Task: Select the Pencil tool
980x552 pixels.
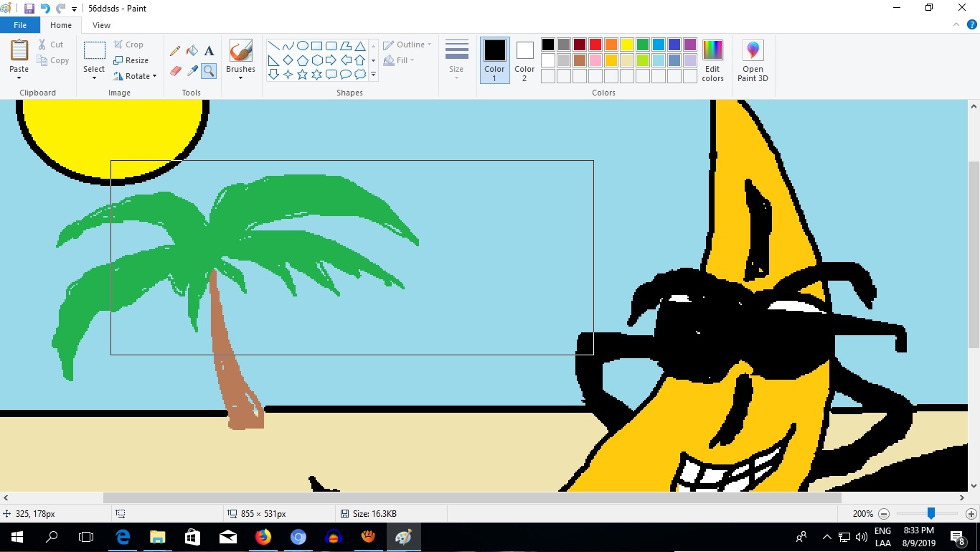Action: point(175,51)
